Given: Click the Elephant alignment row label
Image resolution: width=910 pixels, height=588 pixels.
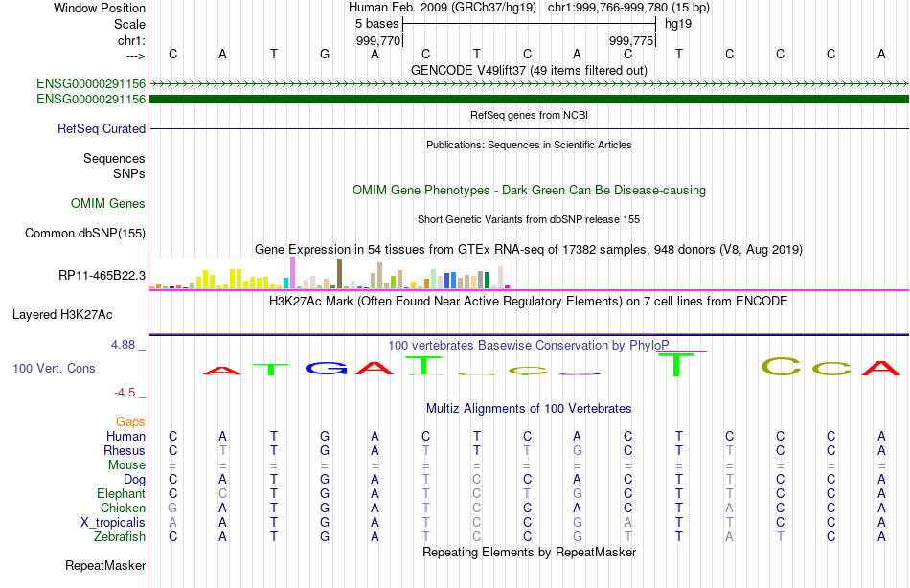Looking at the screenshot, I should point(121,493).
